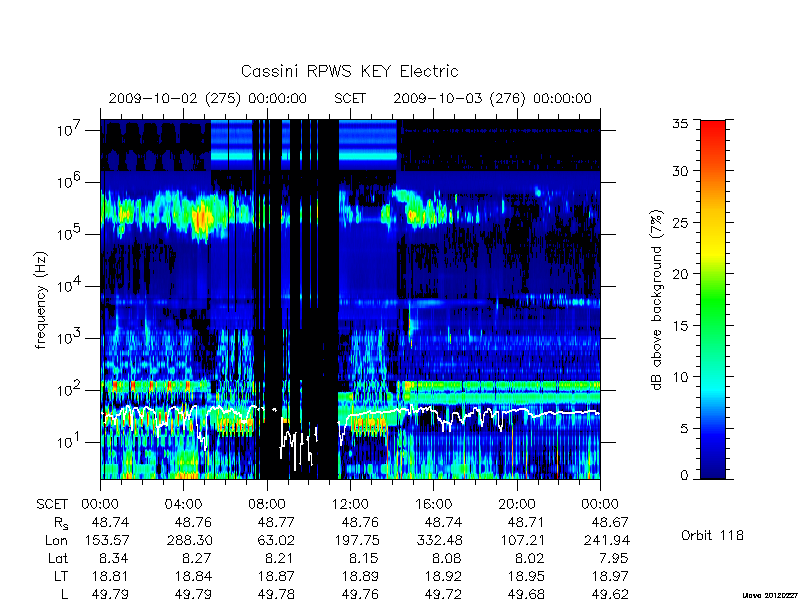Click the colorbar gradient scale
800x600 pixels.
[x=713, y=299]
